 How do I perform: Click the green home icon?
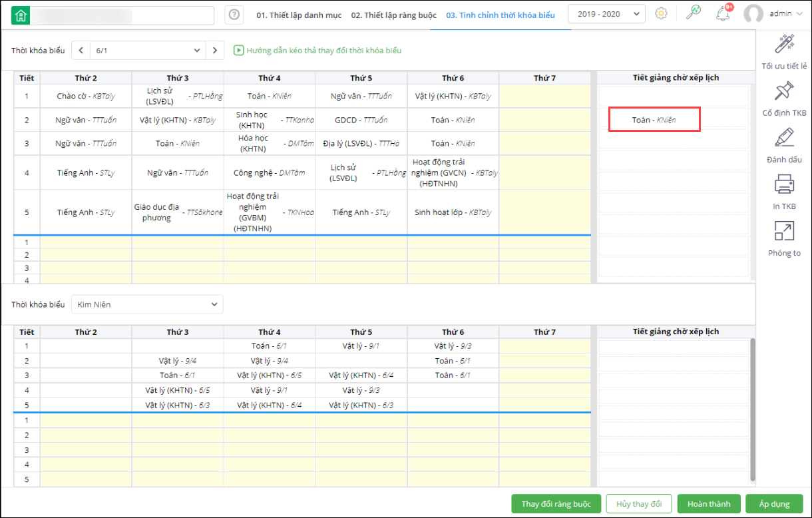pos(21,15)
